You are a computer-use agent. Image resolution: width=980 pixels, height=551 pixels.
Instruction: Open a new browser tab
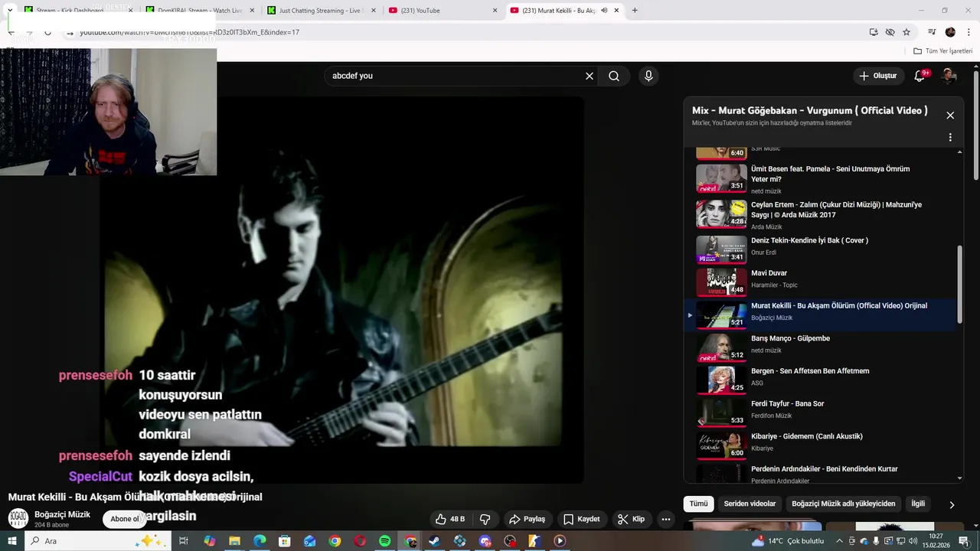(x=634, y=11)
